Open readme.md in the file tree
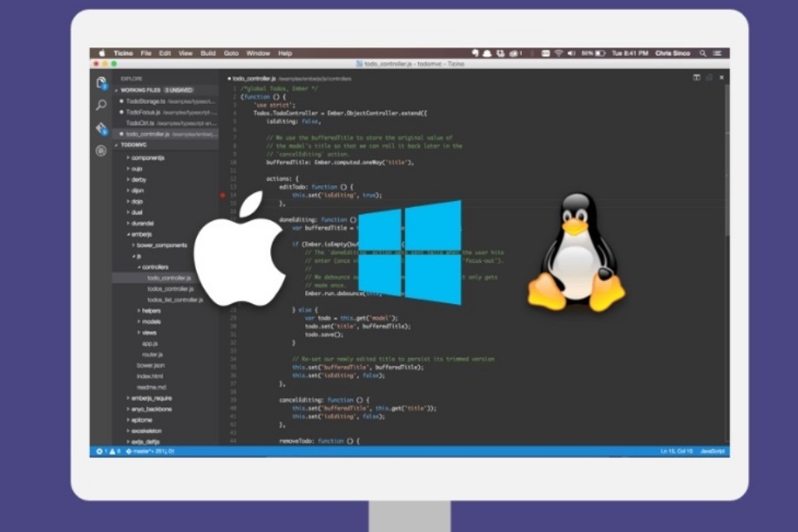The width and height of the screenshot is (798, 532). tap(151, 387)
